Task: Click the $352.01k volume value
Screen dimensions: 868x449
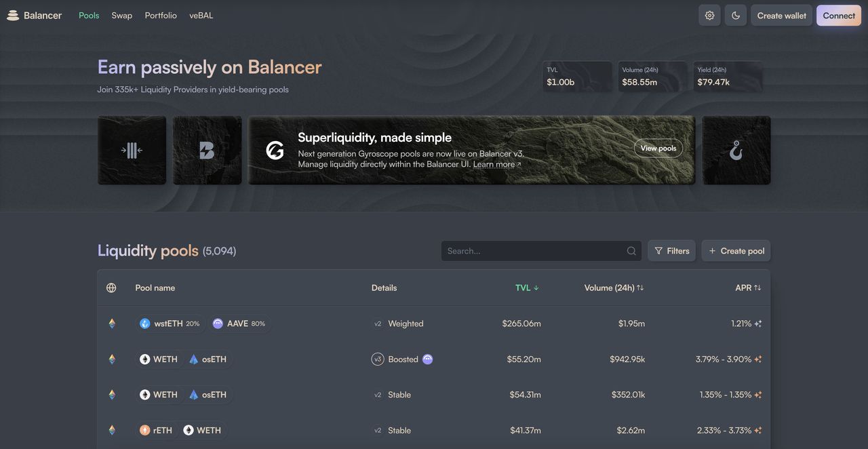Action: tap(628, 395)
